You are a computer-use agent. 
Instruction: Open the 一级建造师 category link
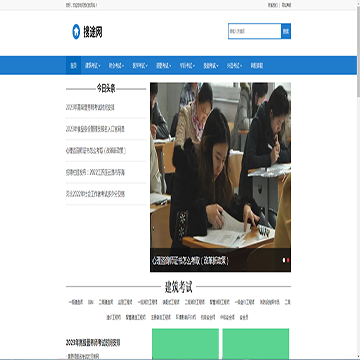pos(76,302)
